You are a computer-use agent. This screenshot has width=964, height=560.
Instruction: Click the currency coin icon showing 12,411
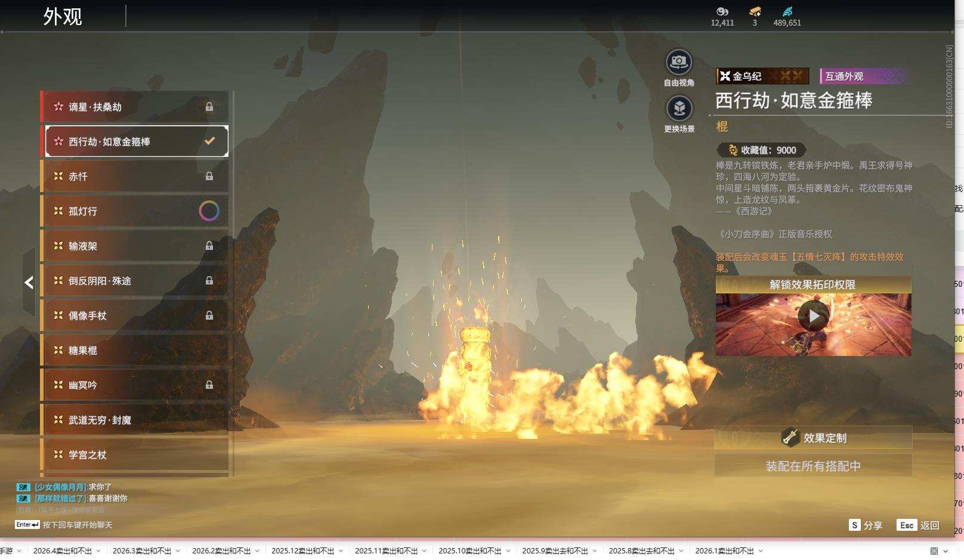[x=722, y=11]
